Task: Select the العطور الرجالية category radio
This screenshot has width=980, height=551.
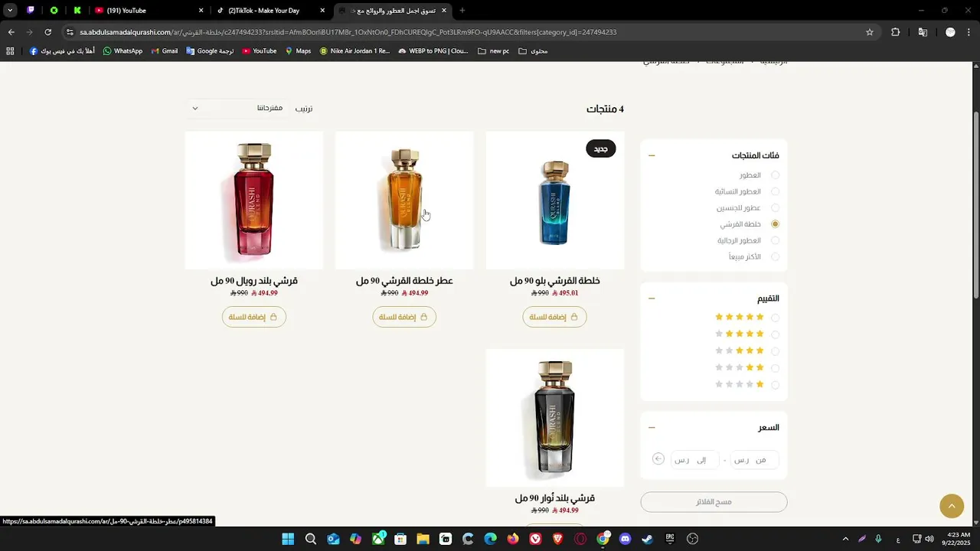Action: click(x=775, y=240)
